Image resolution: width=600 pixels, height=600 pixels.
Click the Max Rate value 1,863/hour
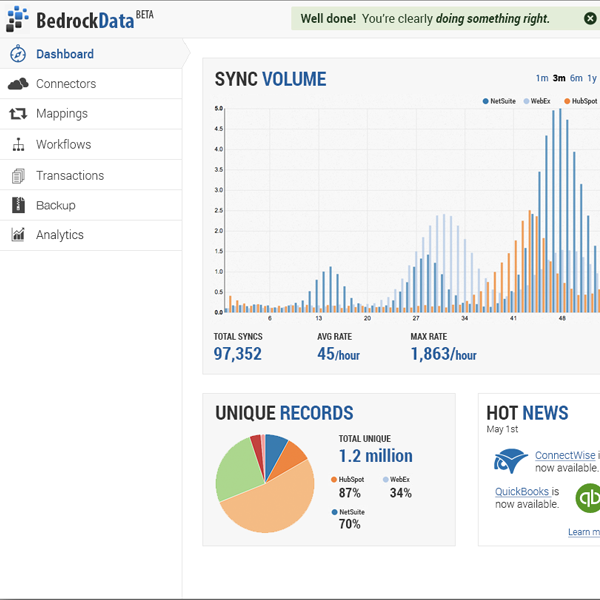tap(443, 354)
